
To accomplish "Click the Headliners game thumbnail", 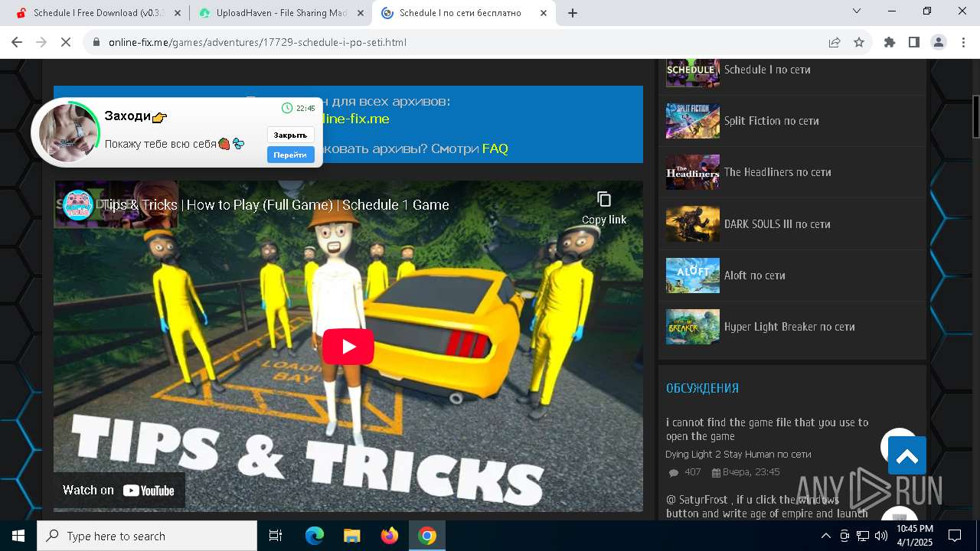I will (x=693, y=172).
